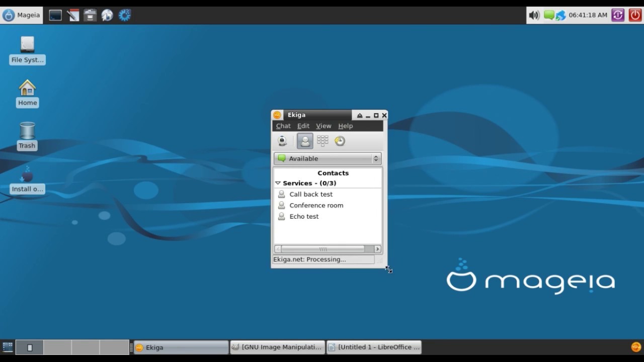Viewport: 644px width, 362px height.
Task: Click the volume speaker tray icon
Action: tap(534, 15)
